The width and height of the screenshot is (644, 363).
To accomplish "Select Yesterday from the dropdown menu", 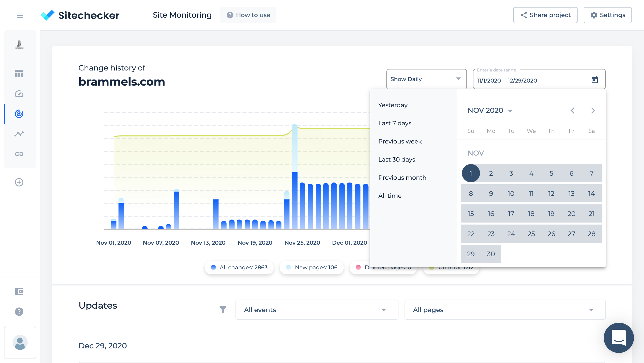I will coord(393,105).
